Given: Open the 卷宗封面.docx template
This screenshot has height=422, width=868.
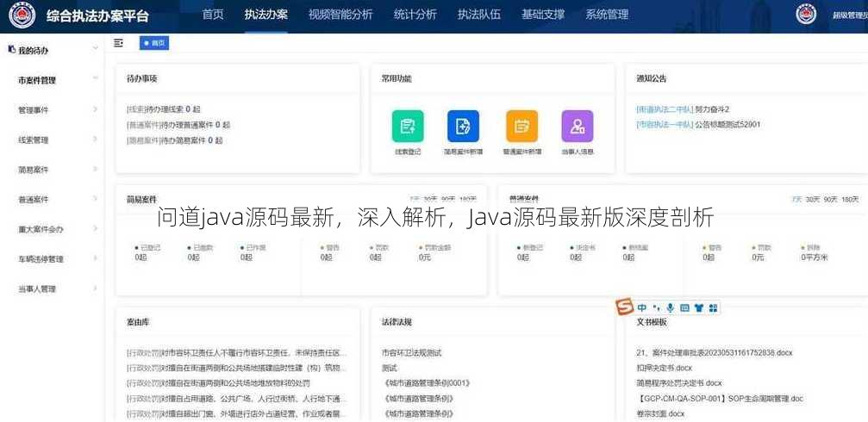Looking at the screenshot, I should tap(660, 413).
